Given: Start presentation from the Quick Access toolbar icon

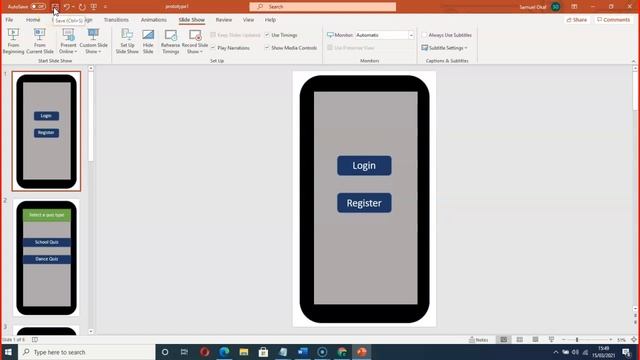Looking at the screenshot, I should [94, 7].
